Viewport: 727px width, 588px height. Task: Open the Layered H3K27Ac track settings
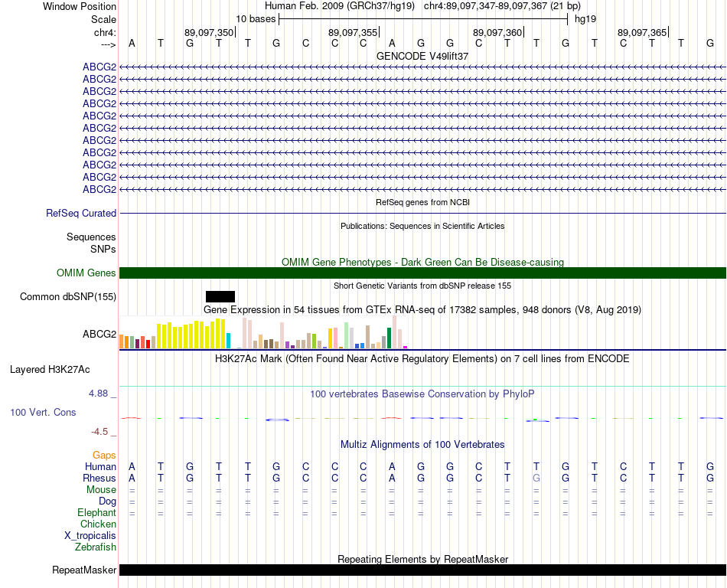tap(50, 370)
